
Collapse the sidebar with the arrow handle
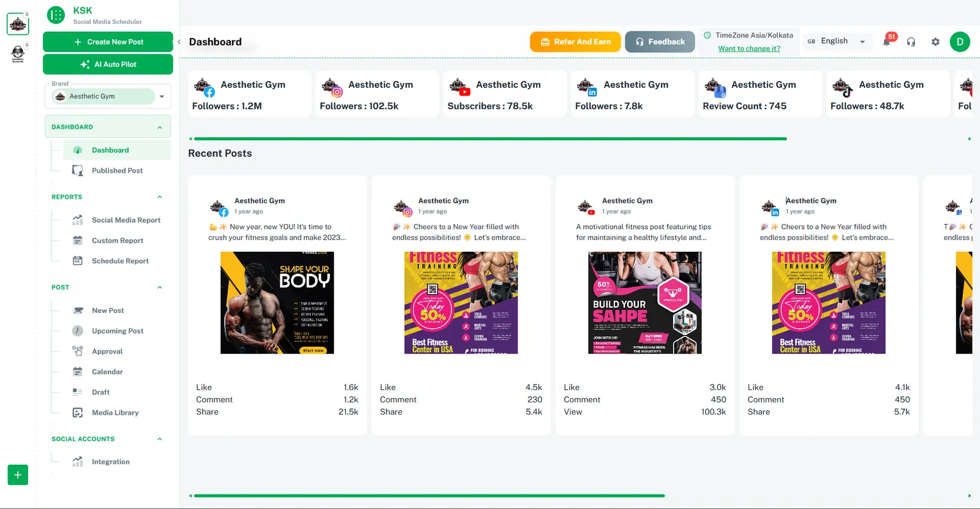pos(179,42)
